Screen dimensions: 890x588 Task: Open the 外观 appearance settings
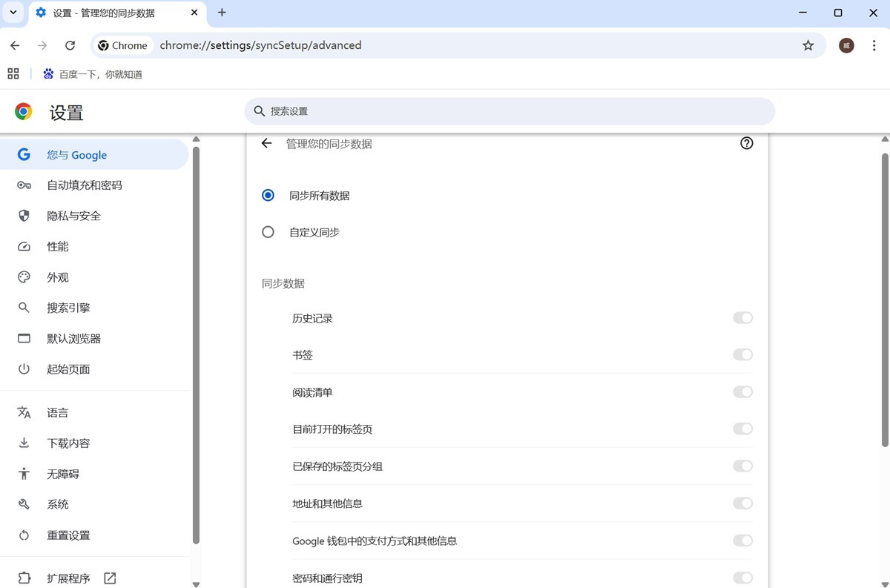coord(59,277)
